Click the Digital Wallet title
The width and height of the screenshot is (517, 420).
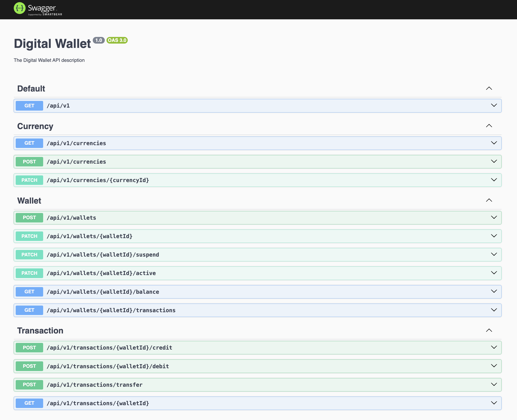point(52,44)
